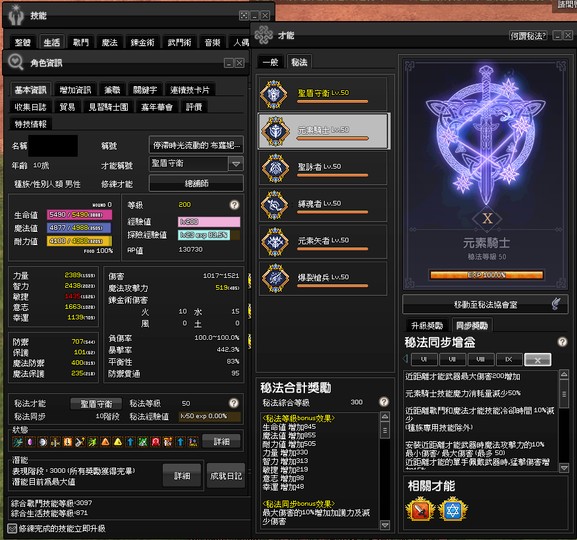Select the 縛魂者 arcana talent icon
The width and height of the screenshot is (577, 540).
pyautogui.click(x=275, y=205)
